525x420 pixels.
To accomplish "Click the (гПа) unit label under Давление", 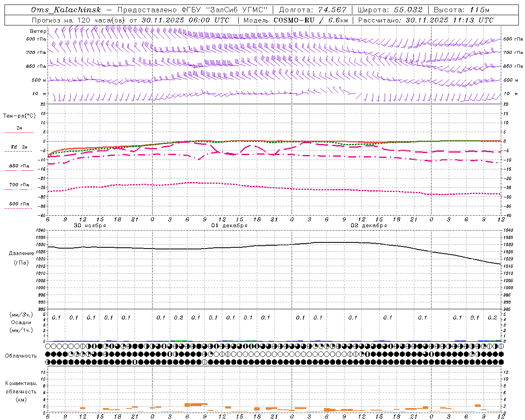I will 21,263.
